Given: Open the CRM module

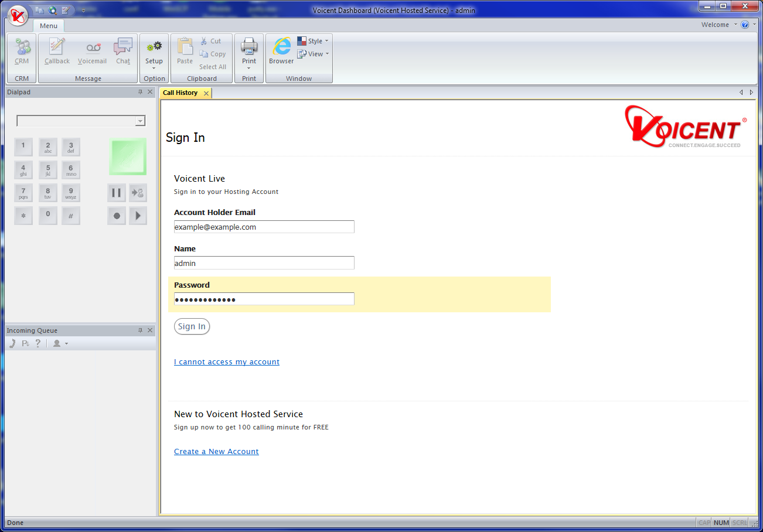Looking at the screenshot, I should click(x=22, y=52).
